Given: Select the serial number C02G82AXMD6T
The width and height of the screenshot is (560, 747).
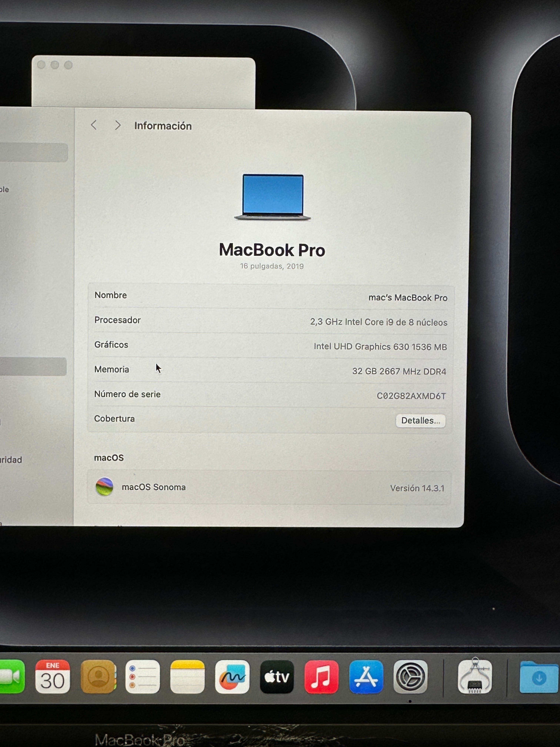Looking at the screenshot, I should [411, 396].
